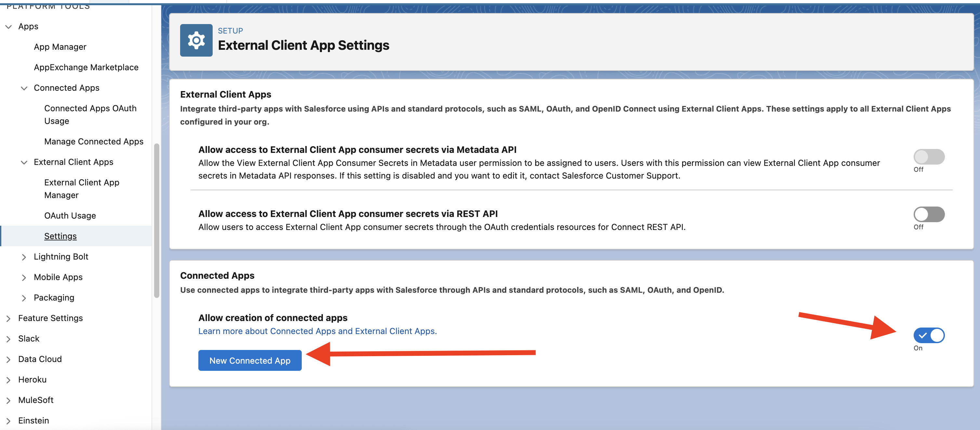Click the New Connected App button
Viewport: 980px width, 430px height.
coord(250,360)
